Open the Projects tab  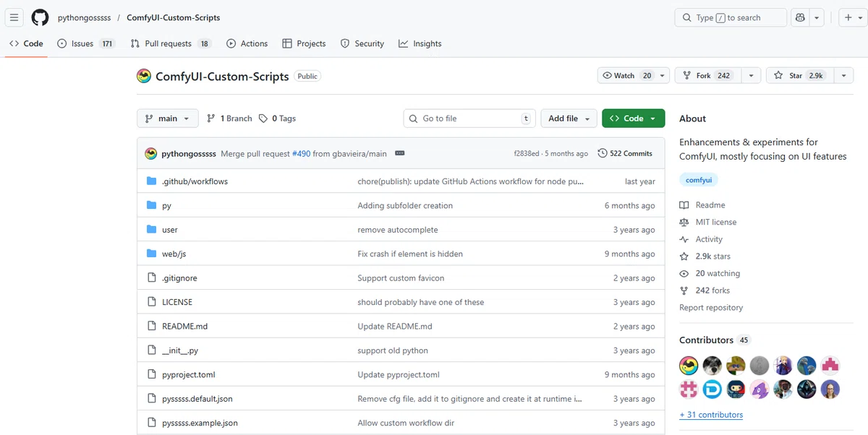coord(304,43)
